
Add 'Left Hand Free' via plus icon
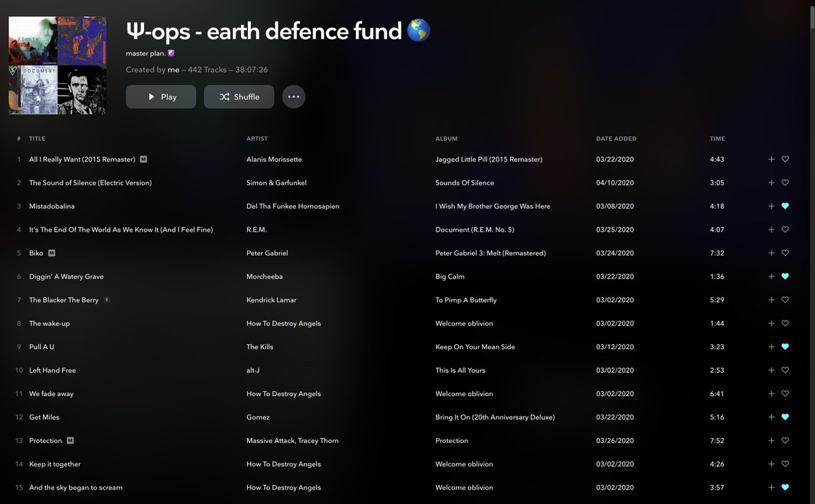771,370
